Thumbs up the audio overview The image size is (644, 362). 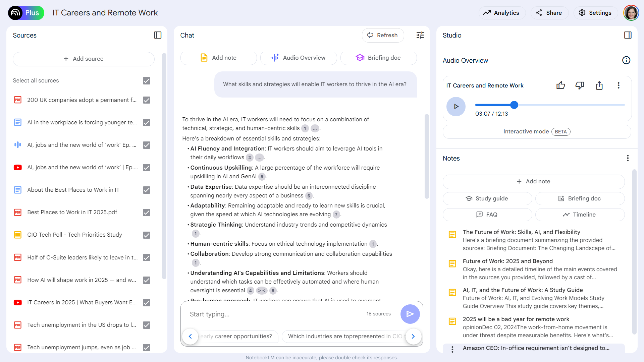(x=560, y=85)
